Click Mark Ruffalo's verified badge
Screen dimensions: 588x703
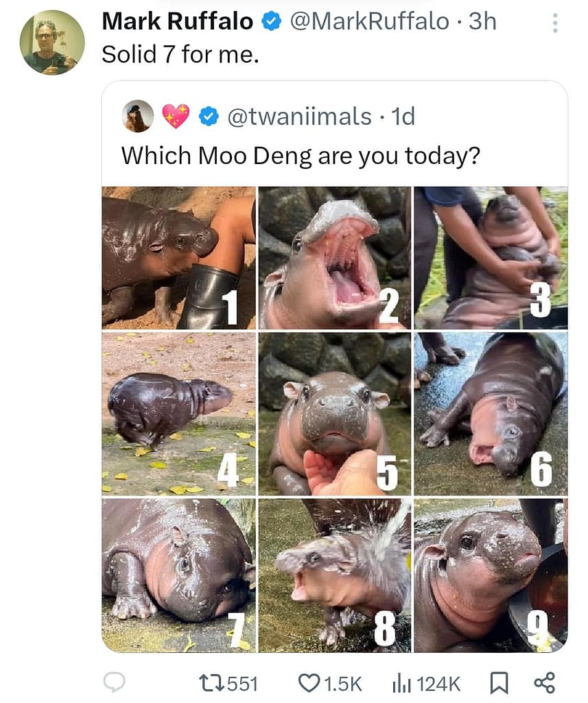(x=272, y=23)
